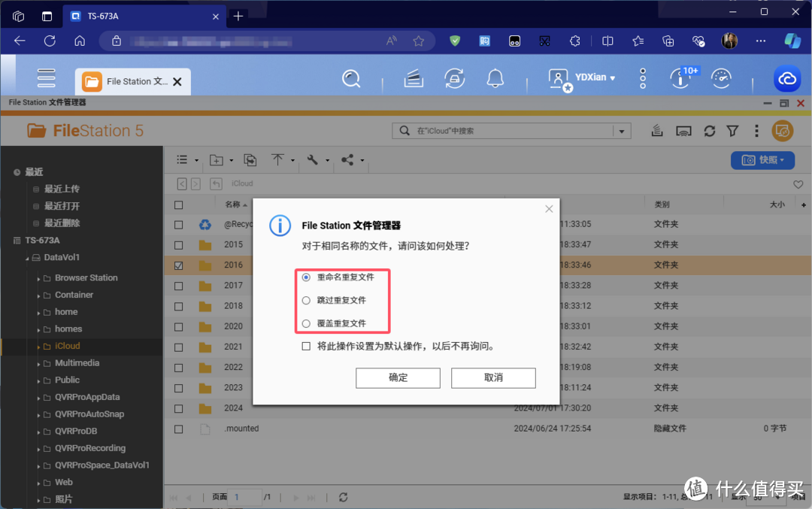The height and width of the screenshot is (509, 812).
Task: Select the 覆盖重复文件 radio option
Action: 306,323
